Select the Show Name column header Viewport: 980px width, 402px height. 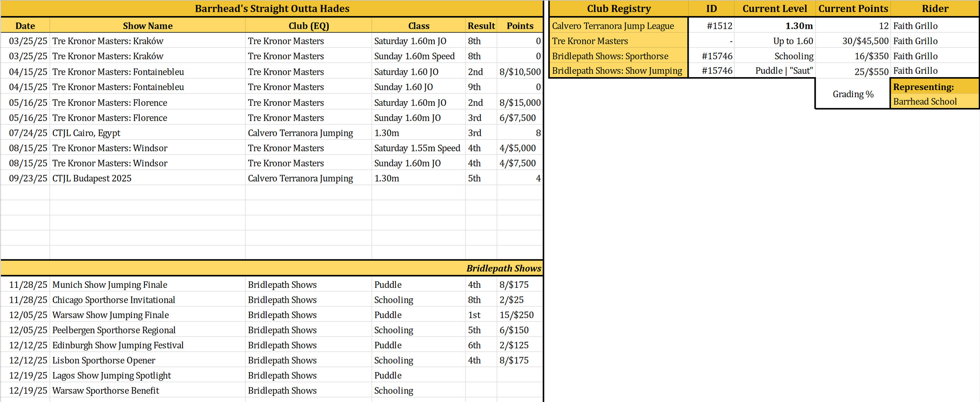[147, 26]
